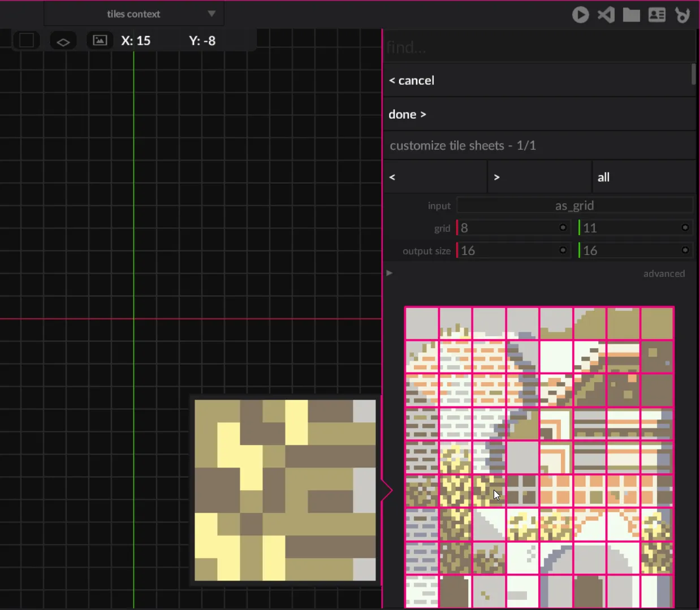This screenshot has height=610, width=700.
Task: Open the as_grid input selector
Action: [574, 205]
